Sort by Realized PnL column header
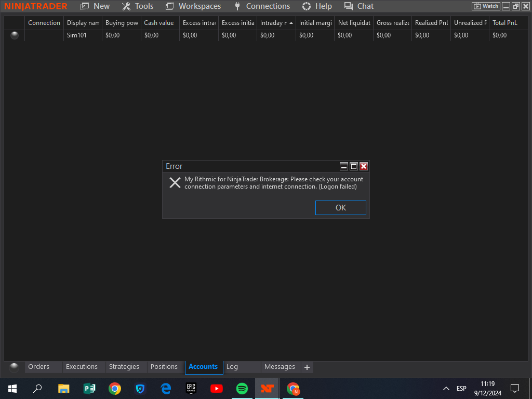 click(431, 23)
